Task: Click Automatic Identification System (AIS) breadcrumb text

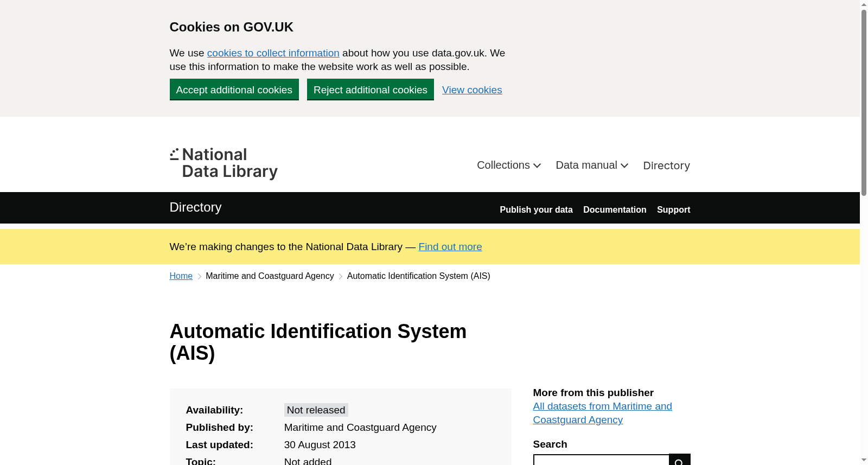Action: pos(418,276)
